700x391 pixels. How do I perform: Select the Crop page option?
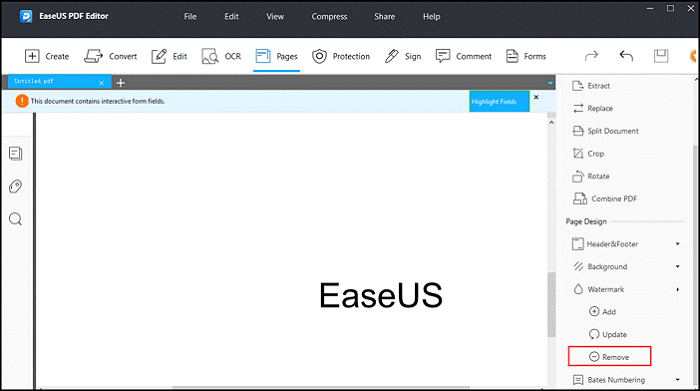588,154
